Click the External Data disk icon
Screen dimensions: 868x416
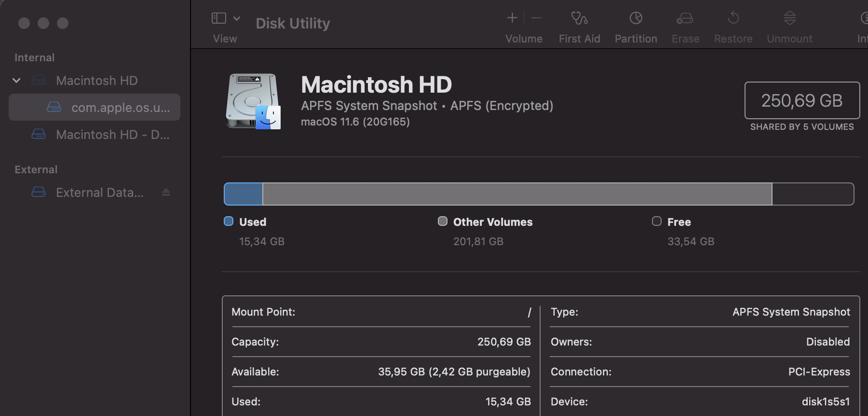(x=39, y=192)
